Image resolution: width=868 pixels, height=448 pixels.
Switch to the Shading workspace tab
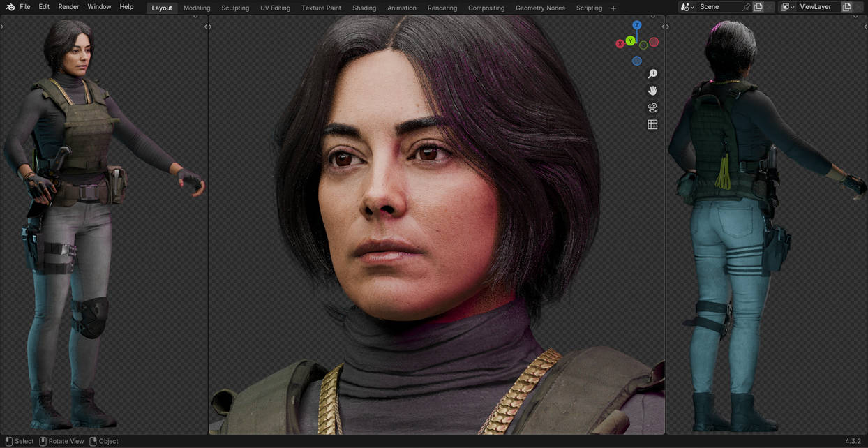tap(364, 8)
